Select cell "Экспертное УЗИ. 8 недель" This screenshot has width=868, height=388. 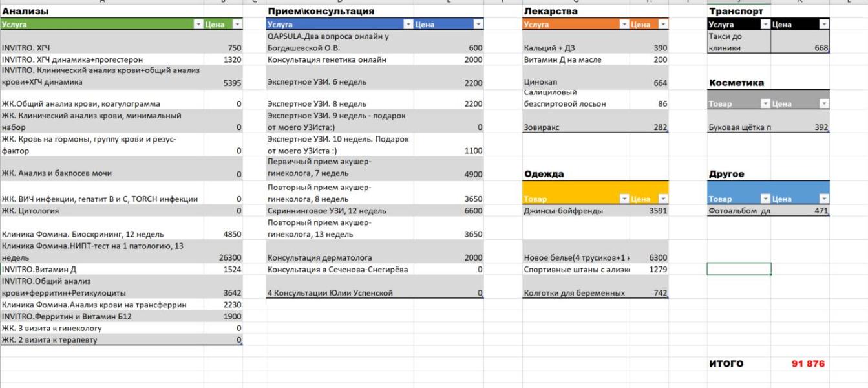coord(340,98)
